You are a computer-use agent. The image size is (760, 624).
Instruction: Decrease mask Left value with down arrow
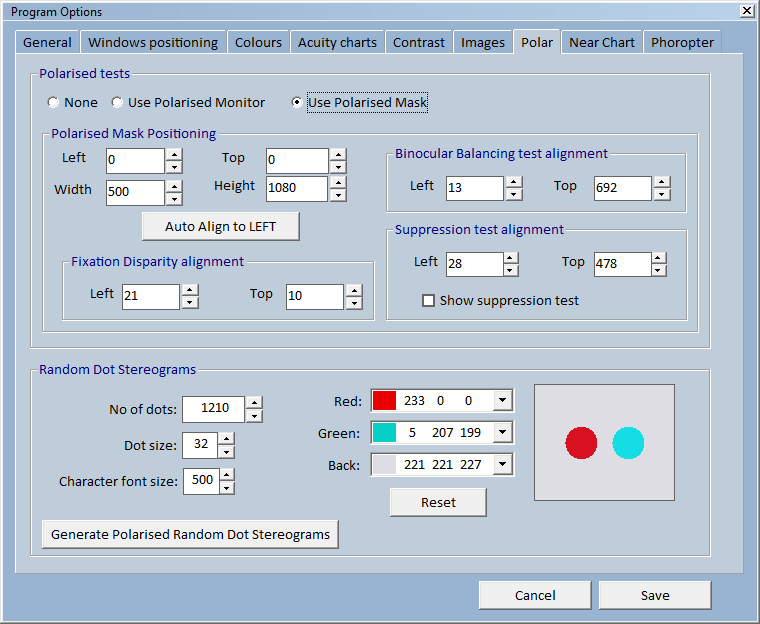[x=174, y=167]
